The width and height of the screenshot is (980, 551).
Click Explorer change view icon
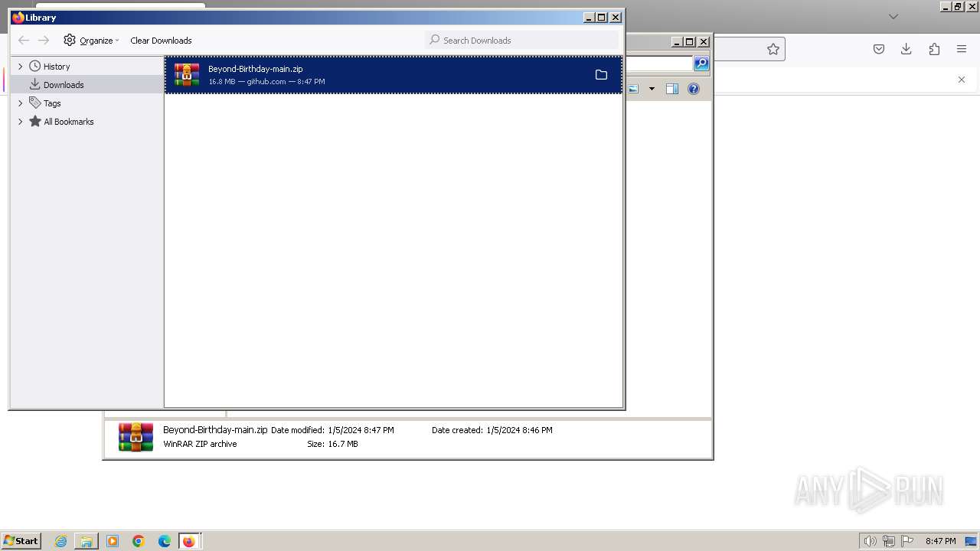coord(634,89)
